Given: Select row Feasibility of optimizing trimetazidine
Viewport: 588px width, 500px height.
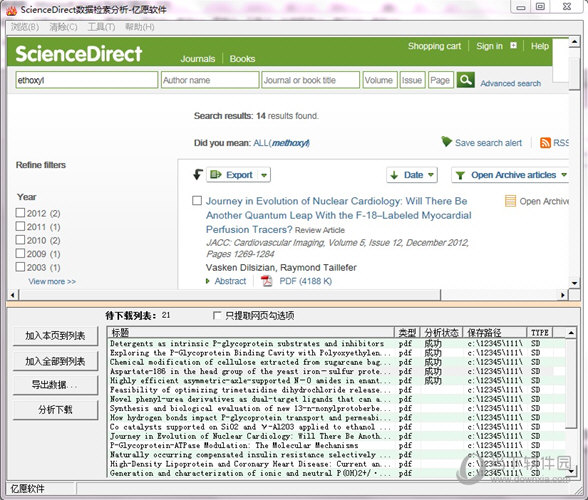Looking at the screenshot, I should pos(336,390).
